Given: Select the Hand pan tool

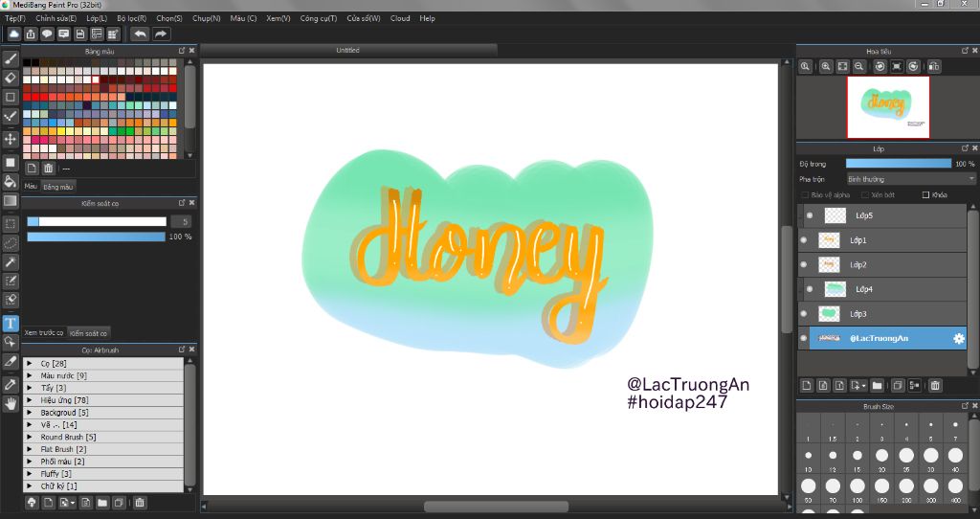Looking at the screenshot, I should click(10, 404).
